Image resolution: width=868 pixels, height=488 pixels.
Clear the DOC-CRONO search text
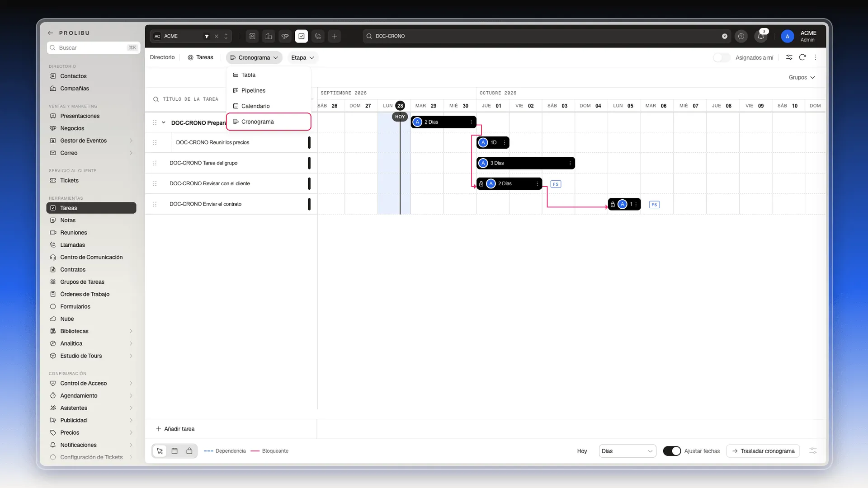725,36
